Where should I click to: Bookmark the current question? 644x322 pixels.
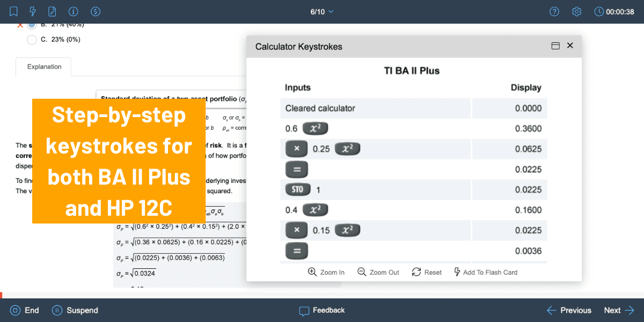click(x=13, y=11)
